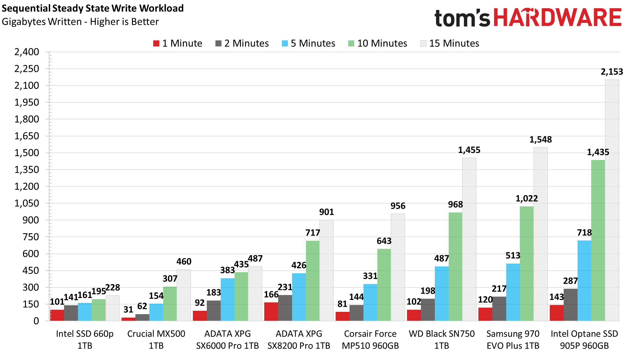Click the 'Corsair Force MP510 960GB' axis label
629x364 pixels.
(x=370, y=340)
